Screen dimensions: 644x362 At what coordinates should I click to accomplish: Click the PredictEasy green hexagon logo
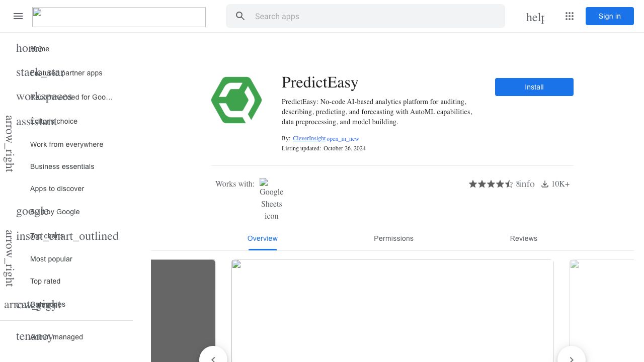(236, 100)
